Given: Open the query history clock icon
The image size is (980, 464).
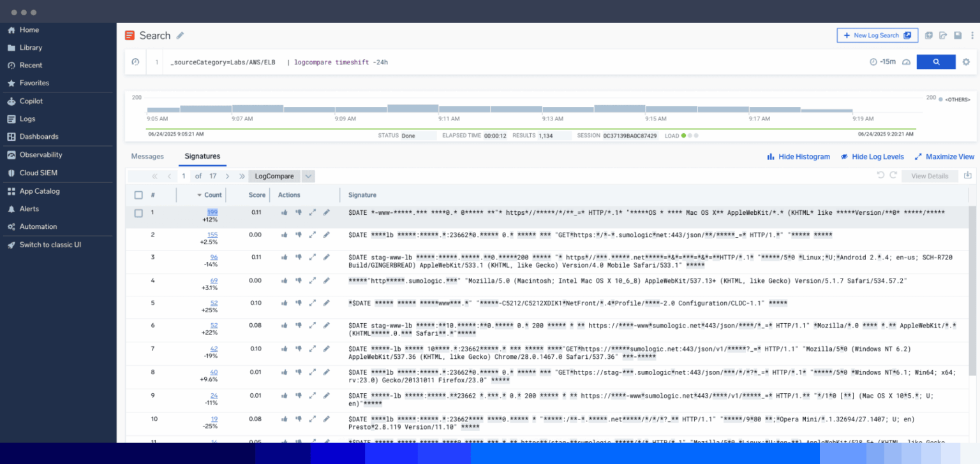Looking at the screenshot, I should coord(135,62).
